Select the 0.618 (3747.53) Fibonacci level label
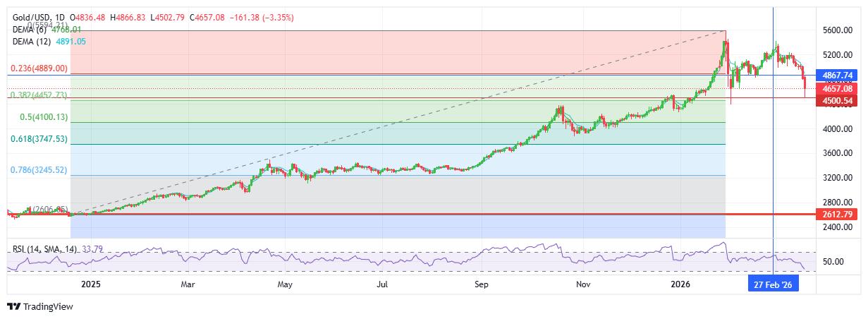 39,140
